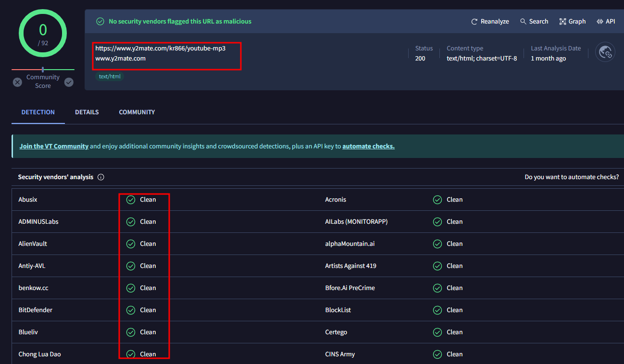Screen dimensions: 624x364
Task: Click the benkow.cc vendor name
Action: pos(33,288)
